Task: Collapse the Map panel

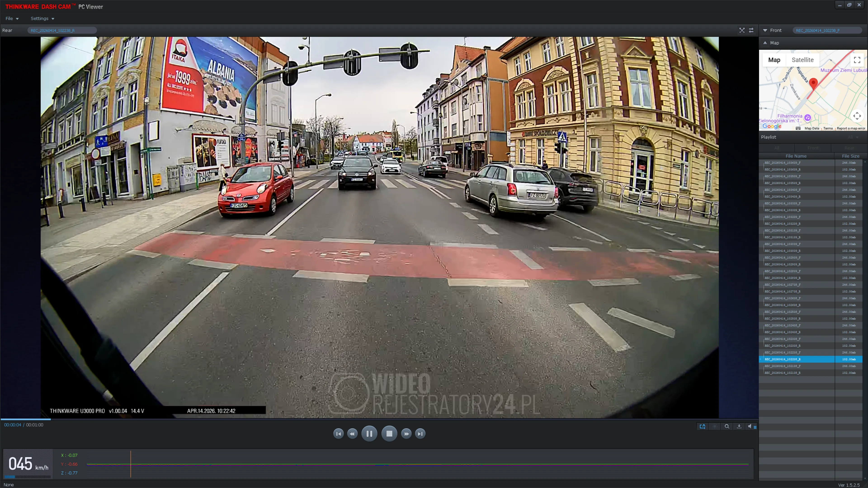Action: point(765,43)
